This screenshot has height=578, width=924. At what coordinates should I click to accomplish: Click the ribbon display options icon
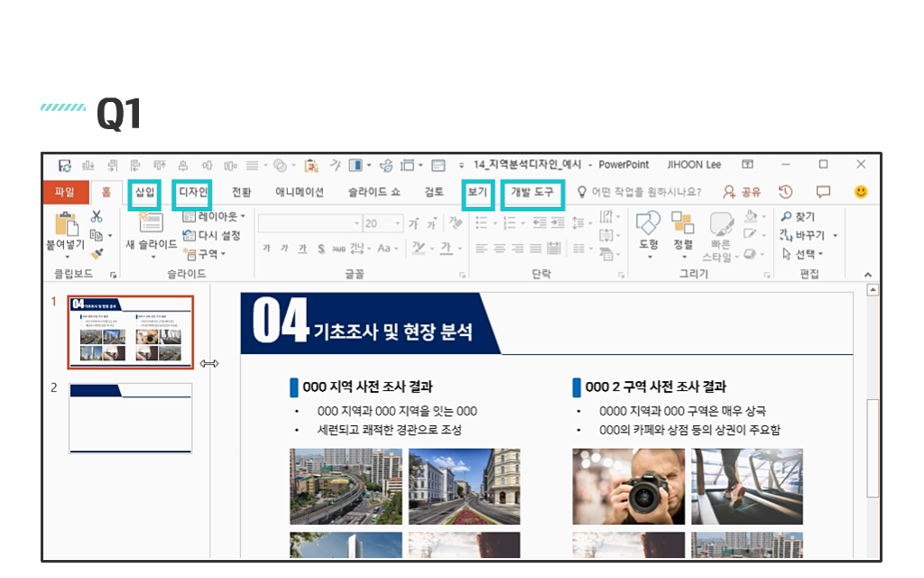(747, 164)
